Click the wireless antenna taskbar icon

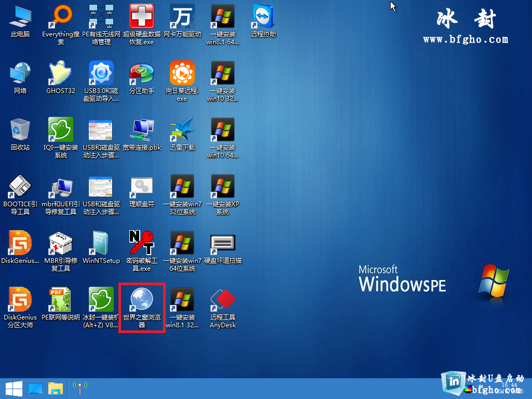[80, 389]
